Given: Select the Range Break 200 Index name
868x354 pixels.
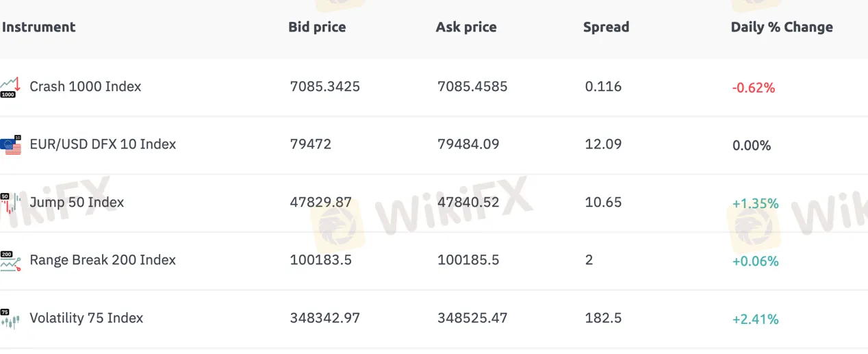Looking at the screenshot, I should coord(103,260).
